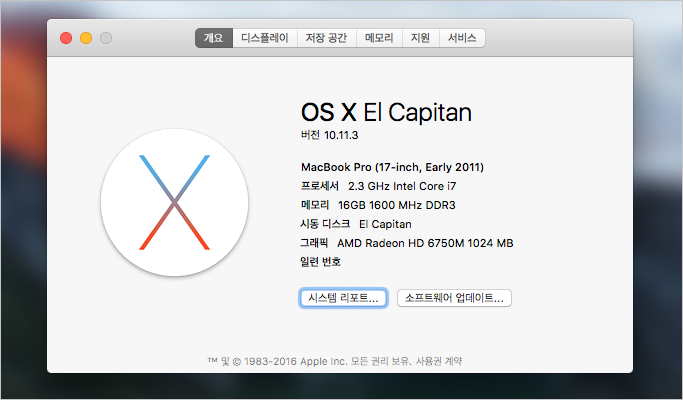Click the 일련 번호 label
This screenshot has height=400, width=683.
pos(321,262)
